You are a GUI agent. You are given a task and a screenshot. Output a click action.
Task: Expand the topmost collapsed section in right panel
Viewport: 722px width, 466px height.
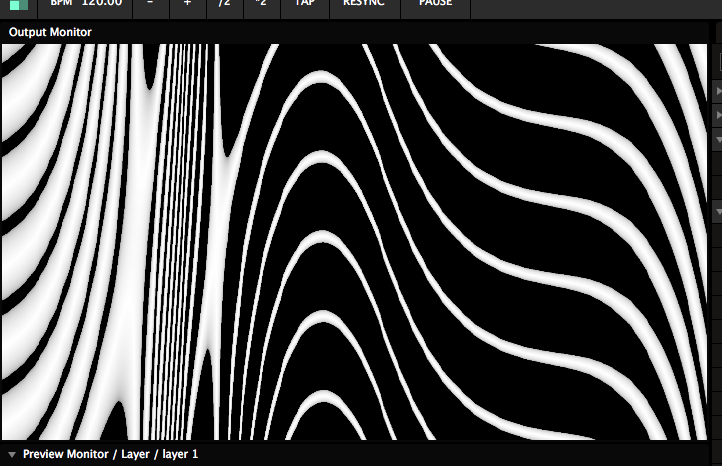(x=718, y=91)
